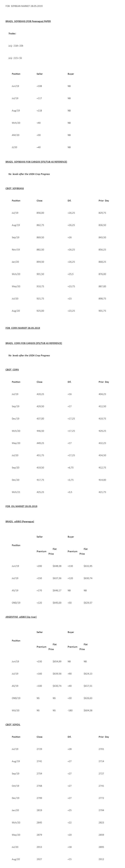Screen dimensions: 125x868
Task: Select the 856,00 soybean close price
Action: click(40, 213)
